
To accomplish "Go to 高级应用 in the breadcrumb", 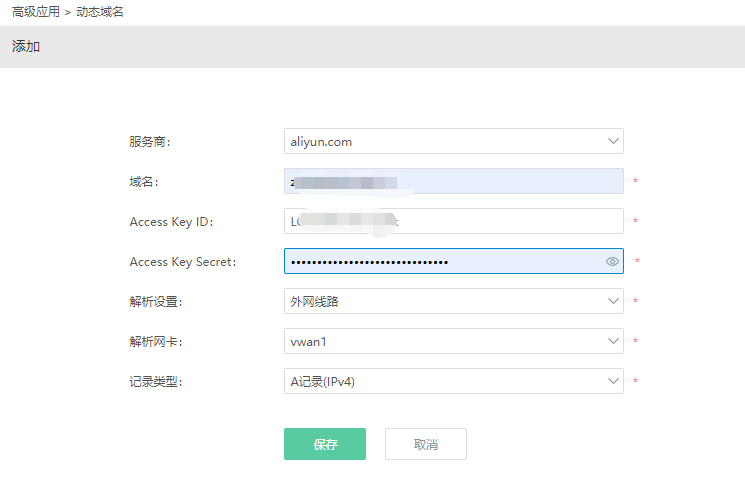I will (x=35, y=12).
